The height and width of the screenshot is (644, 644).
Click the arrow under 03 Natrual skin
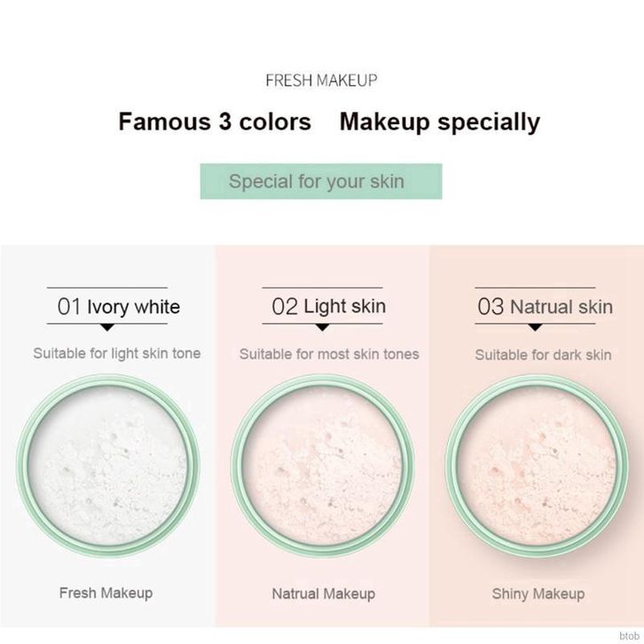coord(535,327)
